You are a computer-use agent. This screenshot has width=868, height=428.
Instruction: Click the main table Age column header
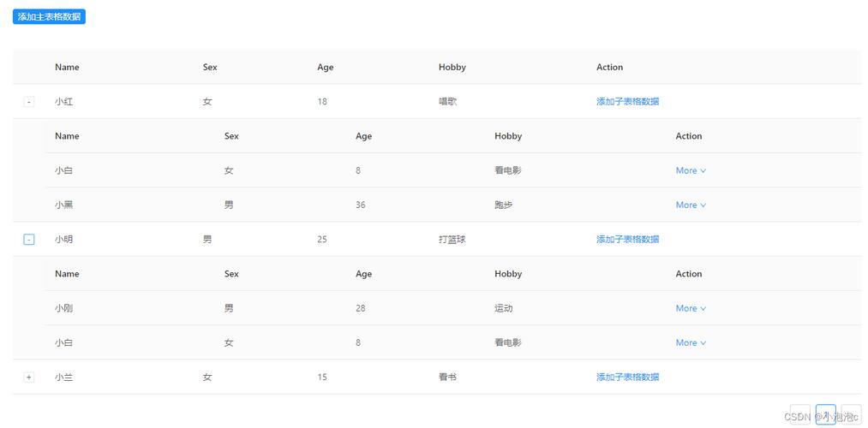point(326,68)
